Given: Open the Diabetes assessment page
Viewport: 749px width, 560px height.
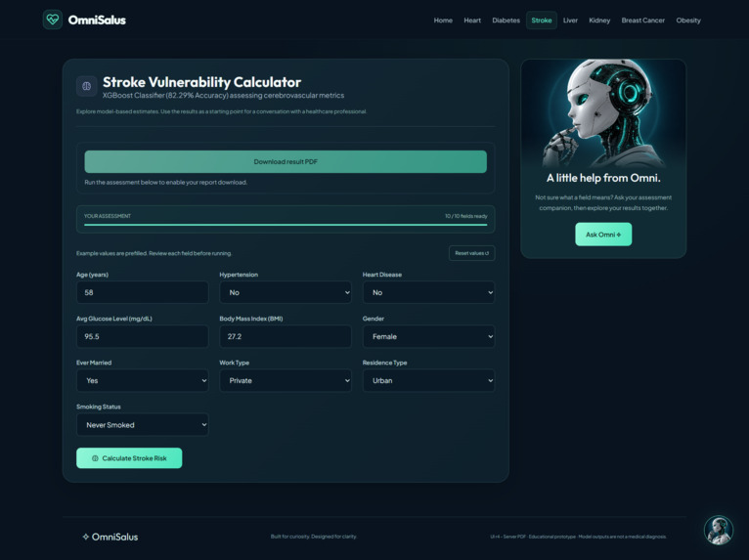Looking at the screenshot, I should pos(506,21).
